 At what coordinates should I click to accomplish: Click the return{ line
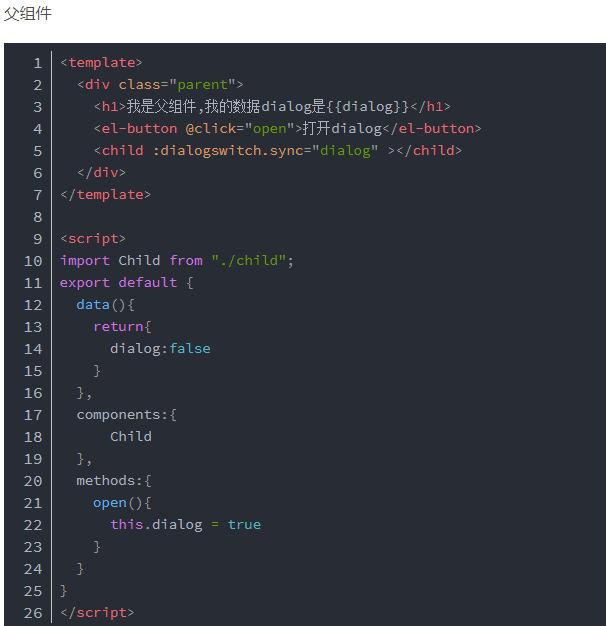click(122, 327)
